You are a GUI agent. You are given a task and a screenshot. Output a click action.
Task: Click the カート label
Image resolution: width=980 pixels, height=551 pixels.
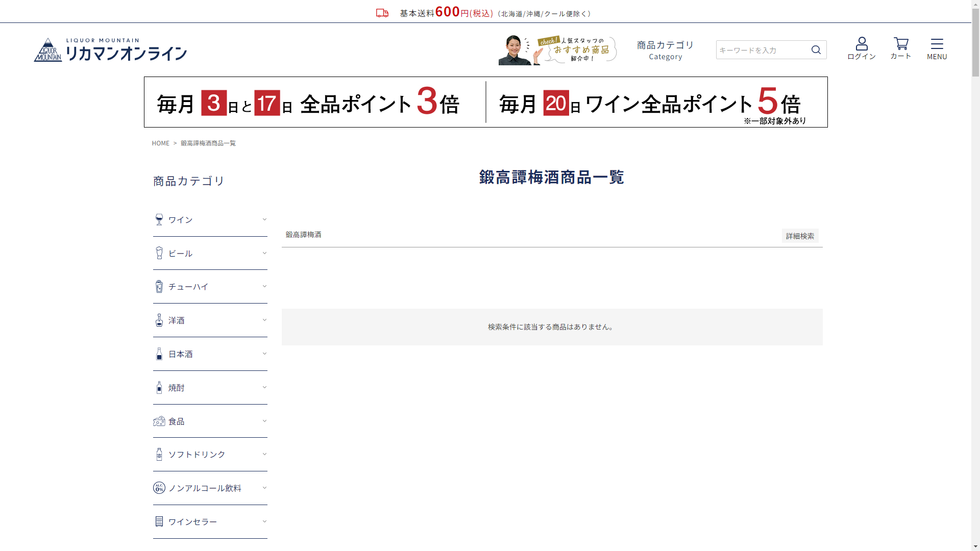point(901,56)
